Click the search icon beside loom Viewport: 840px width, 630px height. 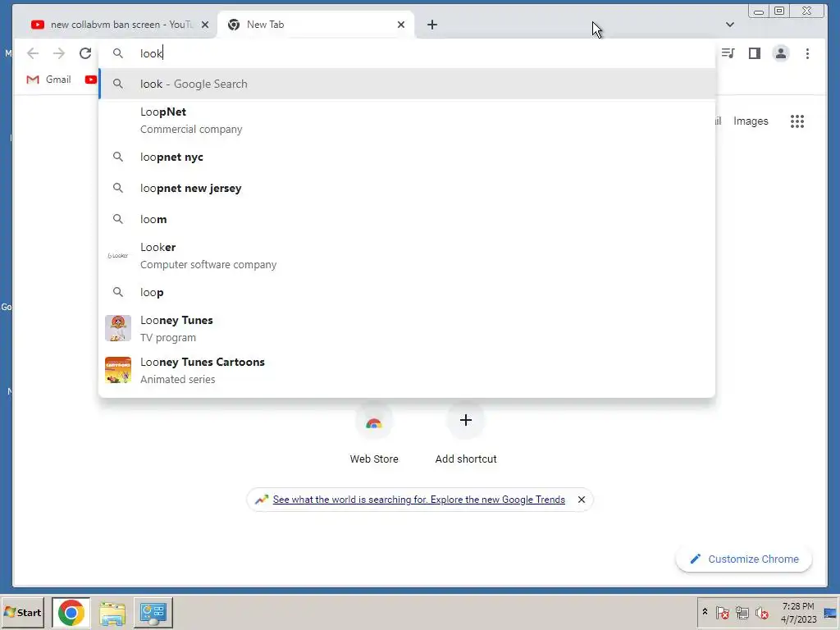[118, 219]
